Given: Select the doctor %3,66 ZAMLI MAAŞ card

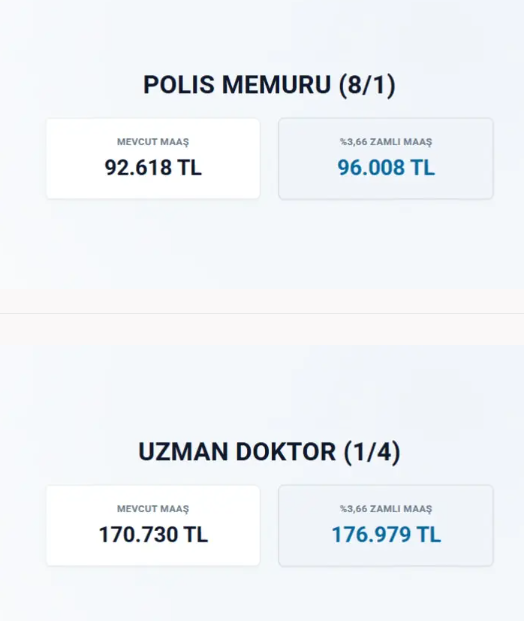Looking at the screenshot, I should click(x=386, y=526).
